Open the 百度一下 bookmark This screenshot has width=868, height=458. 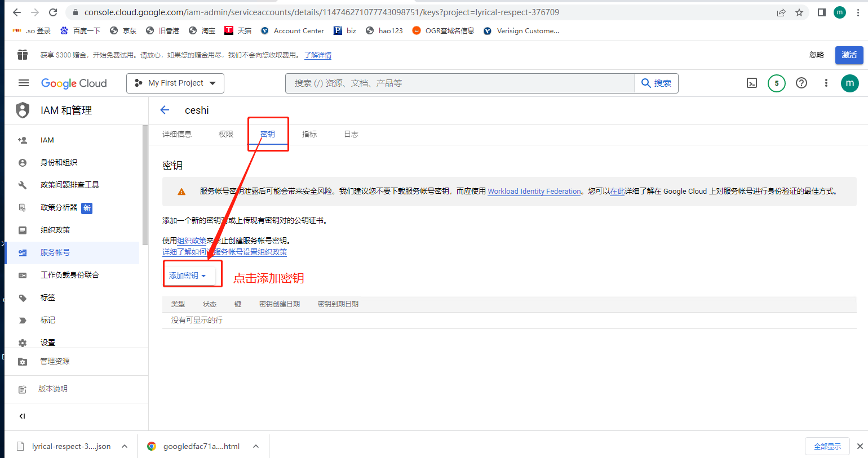80,30
